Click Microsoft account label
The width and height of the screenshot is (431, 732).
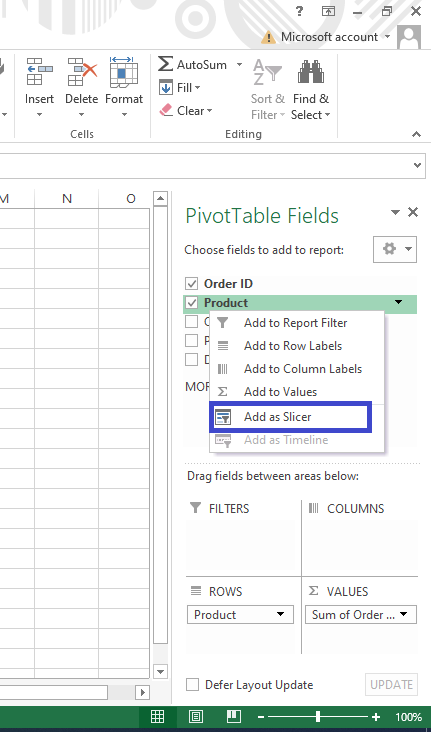coord(329,37)
